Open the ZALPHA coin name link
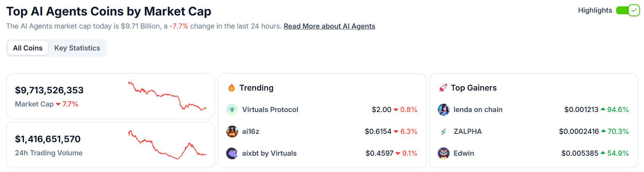Screen dimensions: 644x172 tap(468, 131)
